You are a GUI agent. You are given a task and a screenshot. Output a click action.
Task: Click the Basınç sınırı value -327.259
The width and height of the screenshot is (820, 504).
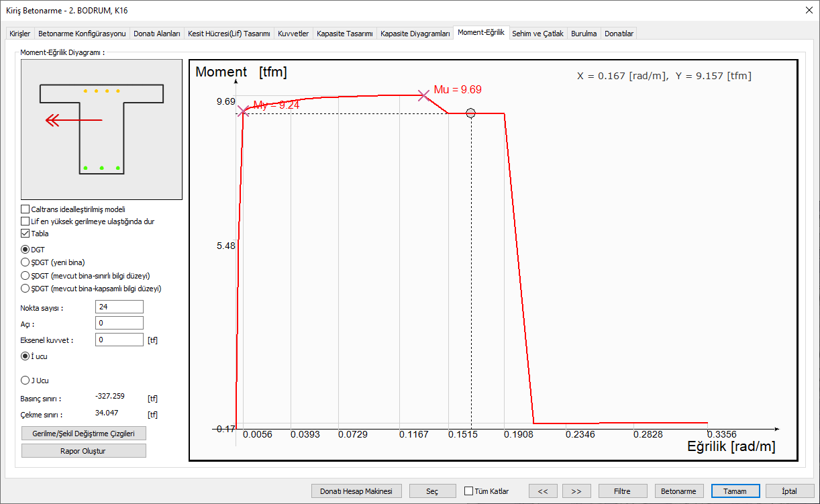click(x=110, y=396)
